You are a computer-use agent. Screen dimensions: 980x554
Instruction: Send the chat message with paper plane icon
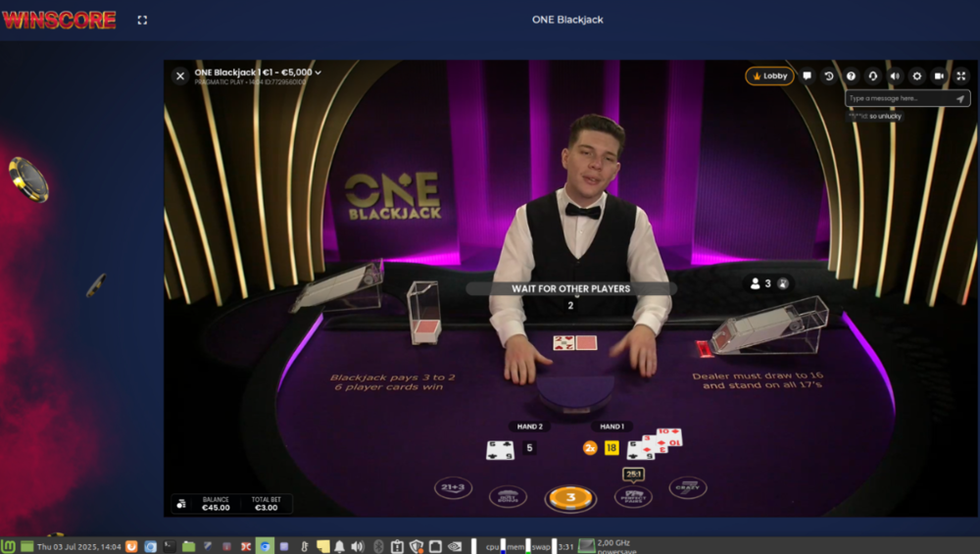960,99
